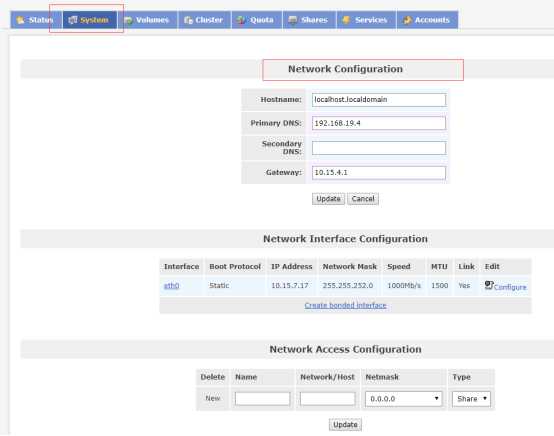Open the Type Share dropdown

[x=471, y=399]
